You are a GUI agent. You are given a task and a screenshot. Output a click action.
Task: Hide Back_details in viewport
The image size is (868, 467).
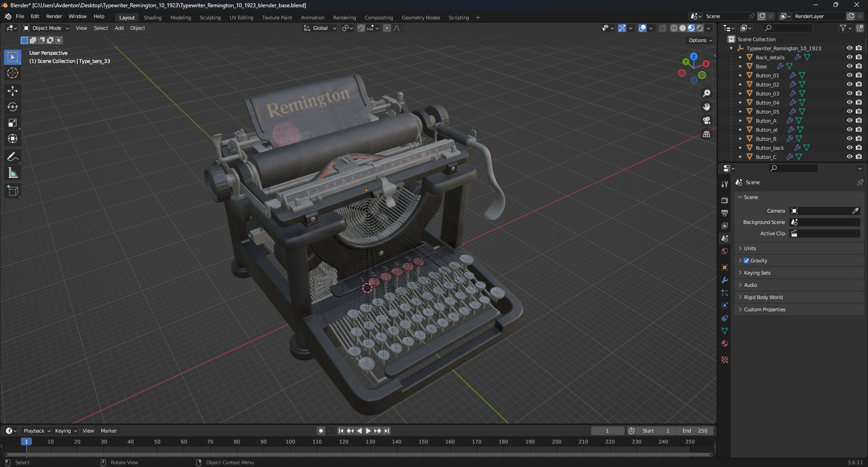(849, 57)
